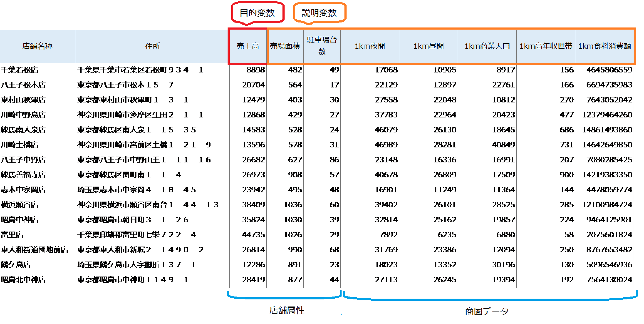Click address 埼玉県志木市中宗岡４－１８－４５
644x324 pixels.
tap(136, 190)
